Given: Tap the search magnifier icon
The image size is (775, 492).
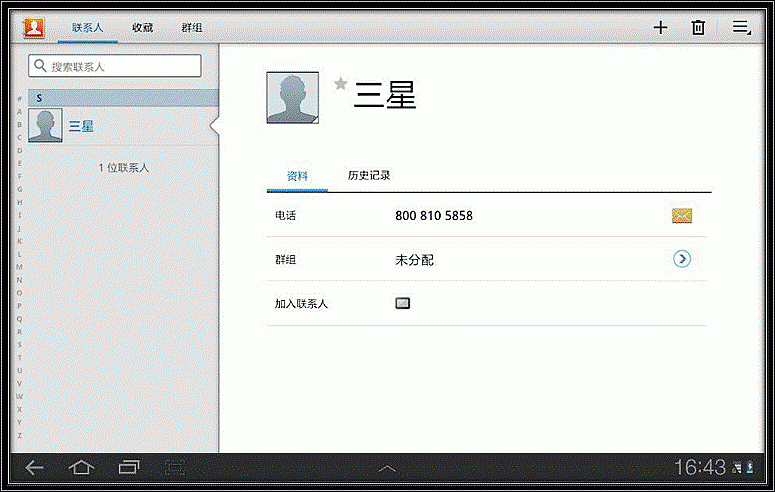Looking at the screenshot, I should 41,66.
